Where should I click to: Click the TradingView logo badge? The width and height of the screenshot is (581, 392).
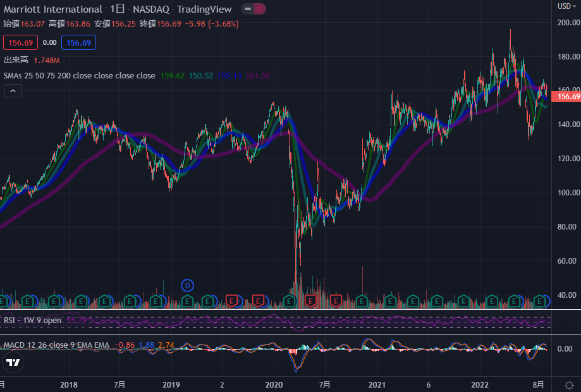pyautogui.click(x=13, y=362)
